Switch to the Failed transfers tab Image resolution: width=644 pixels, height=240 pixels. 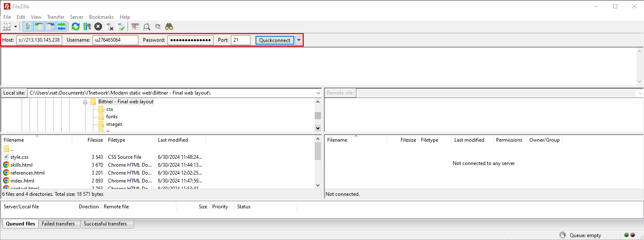(58, 224)
